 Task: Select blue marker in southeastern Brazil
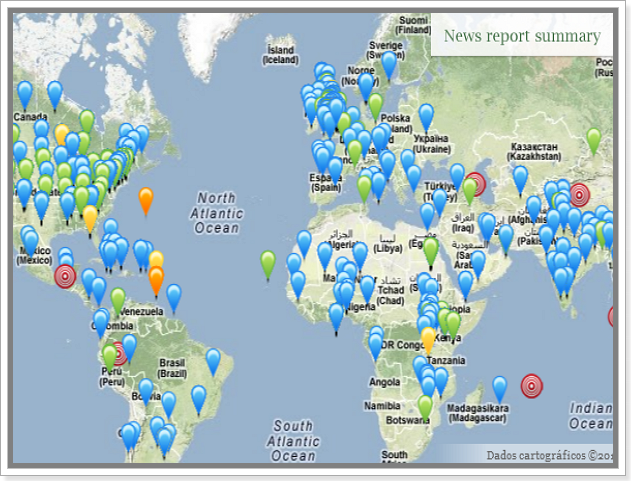198,399
